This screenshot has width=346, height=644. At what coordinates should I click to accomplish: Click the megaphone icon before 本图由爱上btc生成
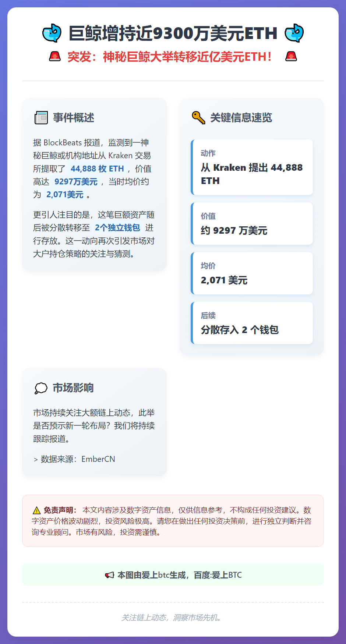point(109,575)
